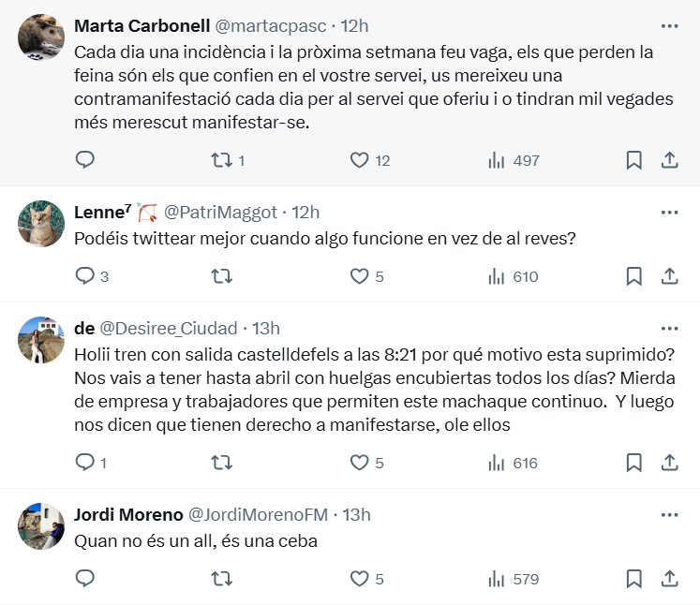This screenshot has width=700, height=605.
Task: Open the @martacpasc handle link
Action: pyautogui.click(x=271, y=26)
